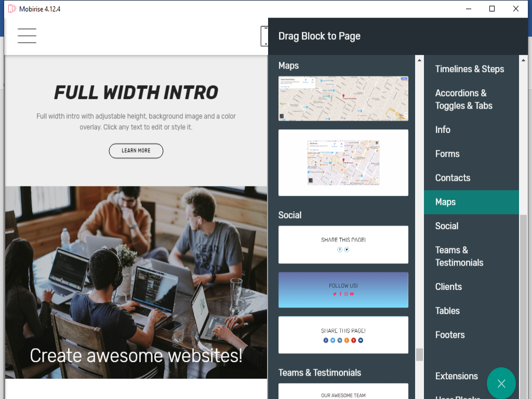Open Teams & Testimonials category

[x=459, y=256]
